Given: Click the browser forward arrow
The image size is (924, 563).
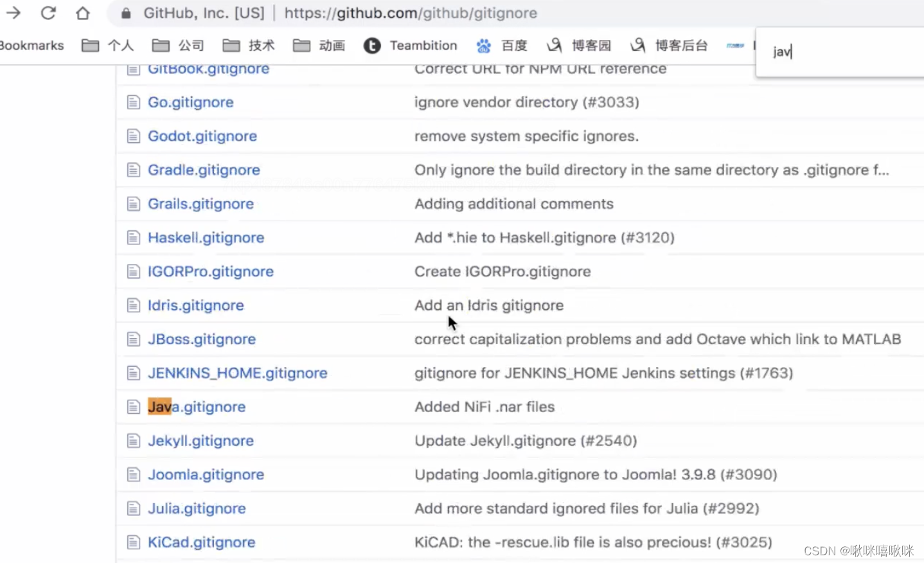Looking at the screenshot, I should tap(13, 12).
